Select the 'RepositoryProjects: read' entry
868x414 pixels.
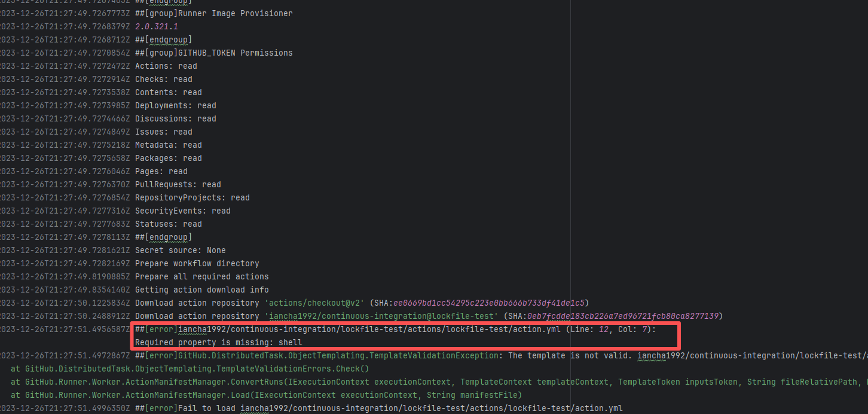192,197
